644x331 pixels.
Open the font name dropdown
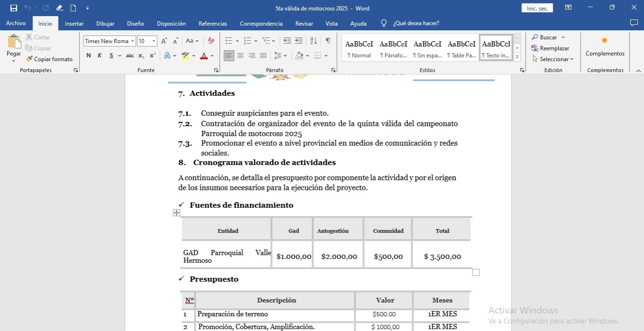pyautogui.click(x=133, y=41)
